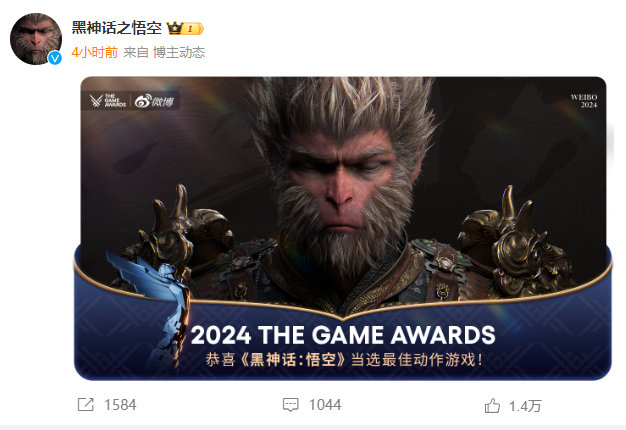Image resolution: width=626 pixels, height=430 pixels.
Task: Open comments via speech bubble icon
Action: (290, 404)
